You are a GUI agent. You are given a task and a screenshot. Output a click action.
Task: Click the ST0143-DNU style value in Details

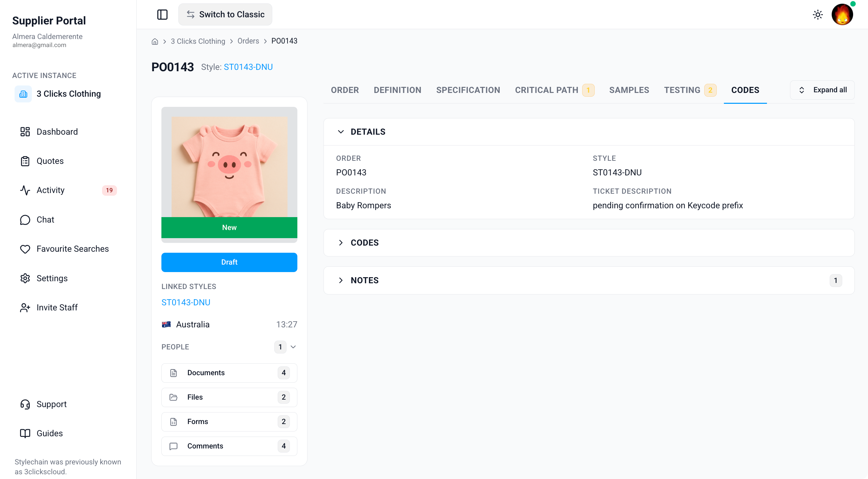(617, 172)
